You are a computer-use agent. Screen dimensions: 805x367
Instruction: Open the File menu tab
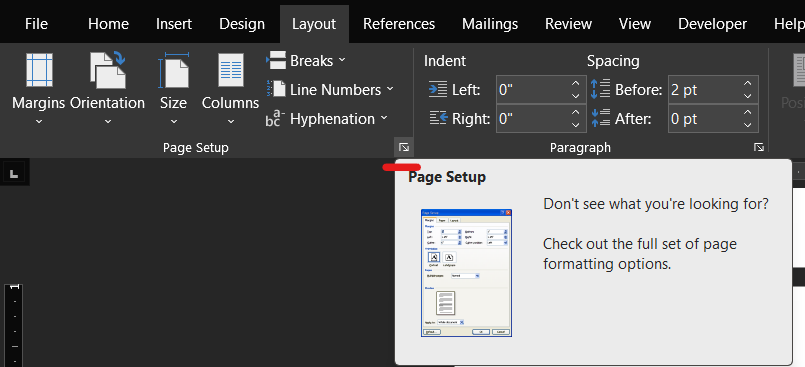coord(36,24)
